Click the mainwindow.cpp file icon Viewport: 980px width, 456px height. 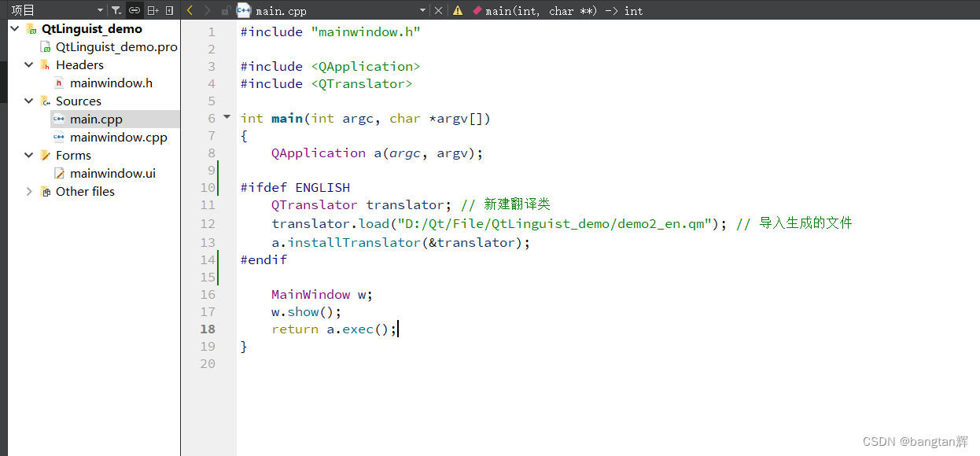pyautogui.click(x=59, y=137)
